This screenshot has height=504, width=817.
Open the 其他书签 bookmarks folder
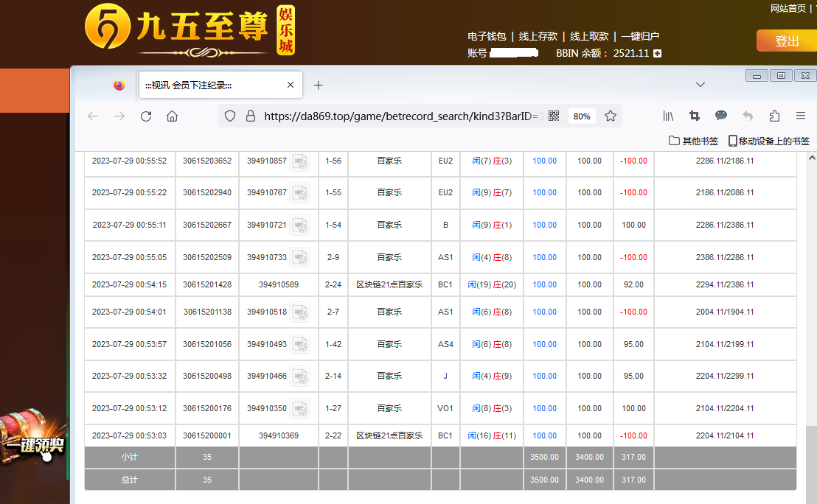694,141
